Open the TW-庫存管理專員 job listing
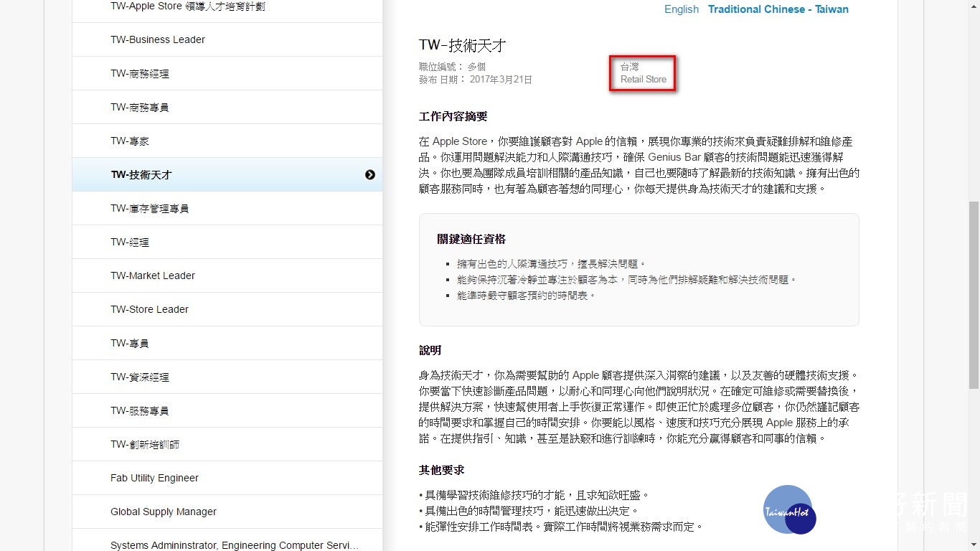Screen dimensions: 980x551 pyautogui.click(x=227, y=208)
